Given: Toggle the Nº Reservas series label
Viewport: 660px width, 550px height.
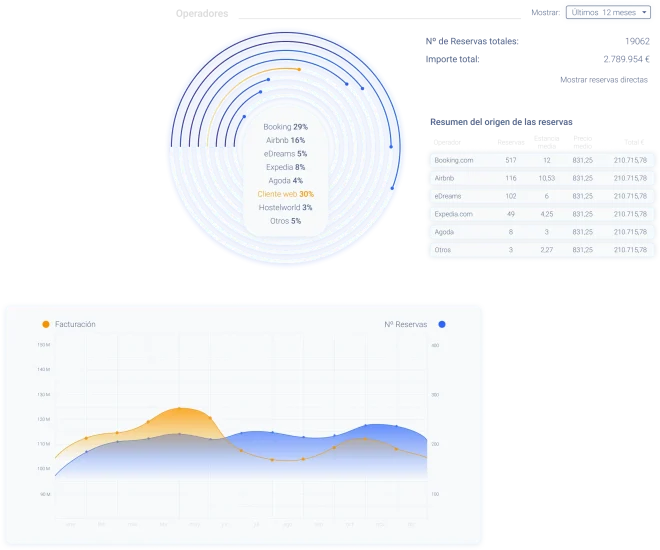Looking at the screenshot, I should point(405,324).
